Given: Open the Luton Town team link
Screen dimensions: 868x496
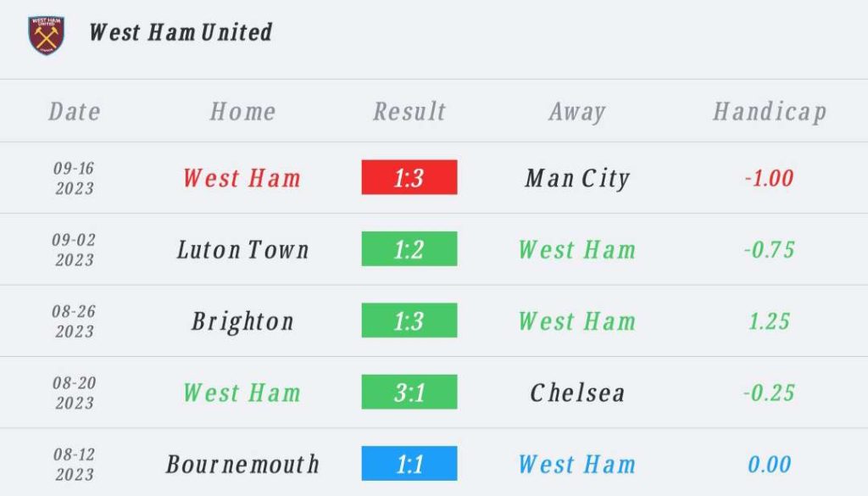Looking at the screenshot, I should [242, 249].
